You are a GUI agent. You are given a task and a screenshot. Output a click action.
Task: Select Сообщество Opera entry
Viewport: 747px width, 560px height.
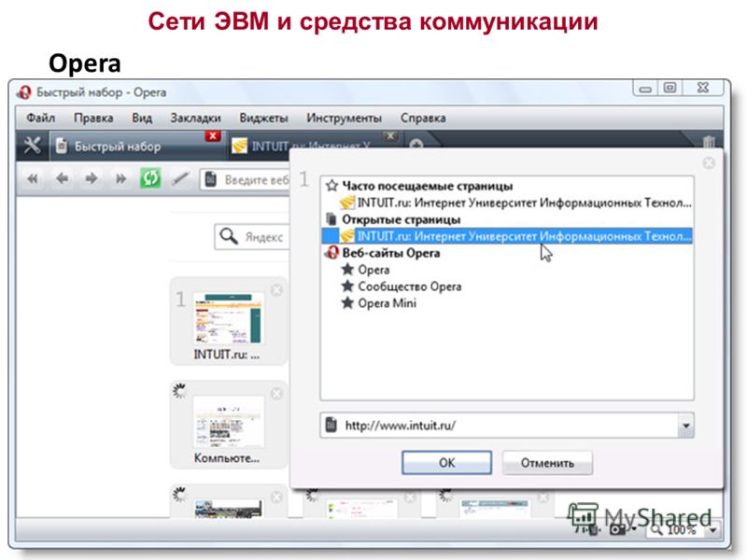[x=409, y=287]
